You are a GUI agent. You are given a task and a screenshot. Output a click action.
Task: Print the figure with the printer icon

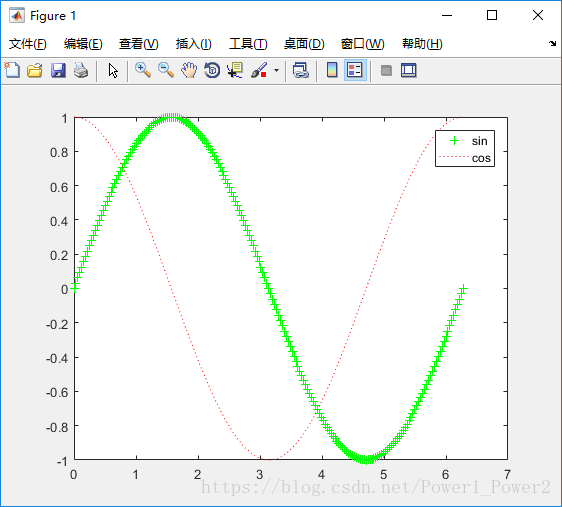tap(81, 70)
